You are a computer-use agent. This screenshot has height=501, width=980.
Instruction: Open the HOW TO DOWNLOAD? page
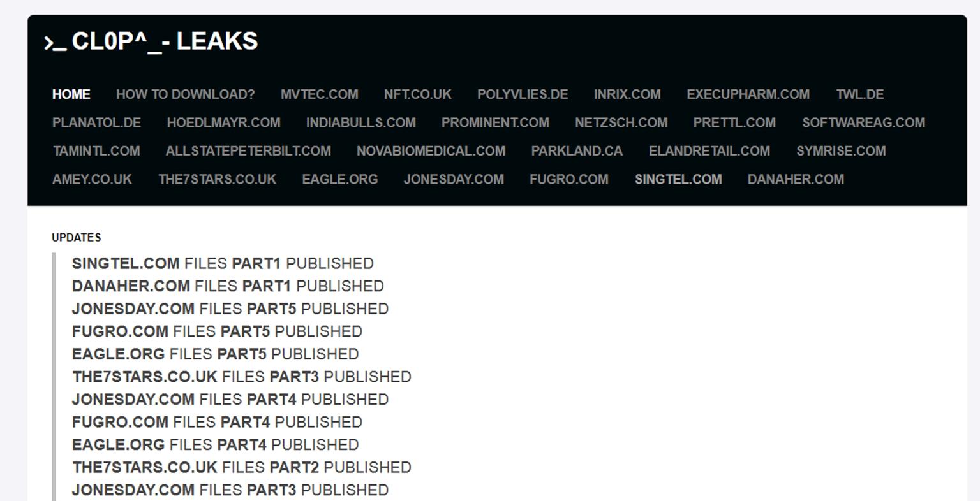tap(185, 94)
